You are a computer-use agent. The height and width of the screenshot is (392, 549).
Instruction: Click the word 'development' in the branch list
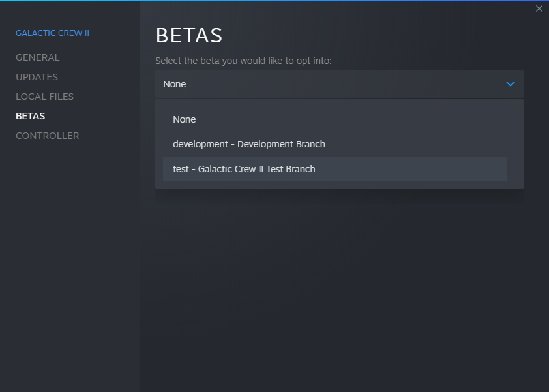[201, 144]
